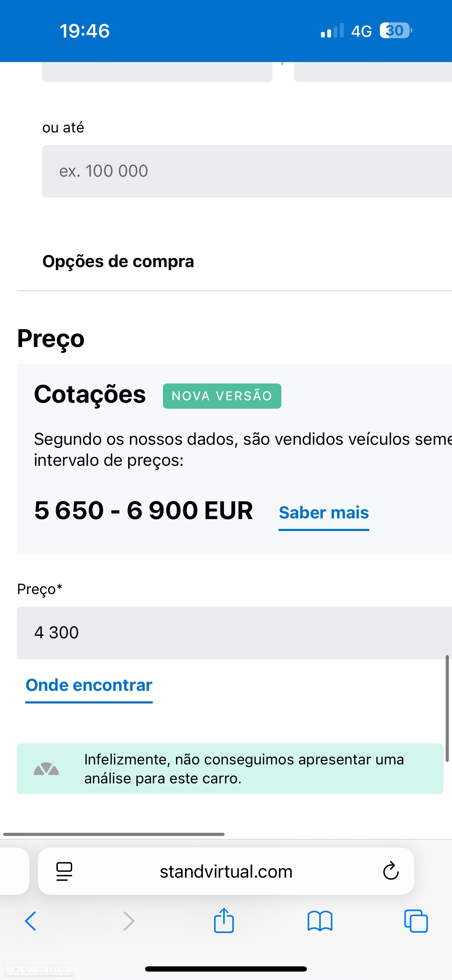This screenshot has width=452, height=980.
Task: Open the reader/page menu icon in address bar
Action: (64, 871)
